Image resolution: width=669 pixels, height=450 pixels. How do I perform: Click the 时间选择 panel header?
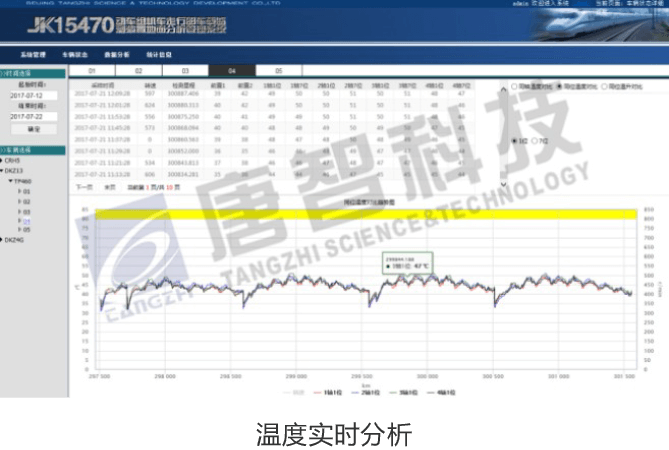32,73
